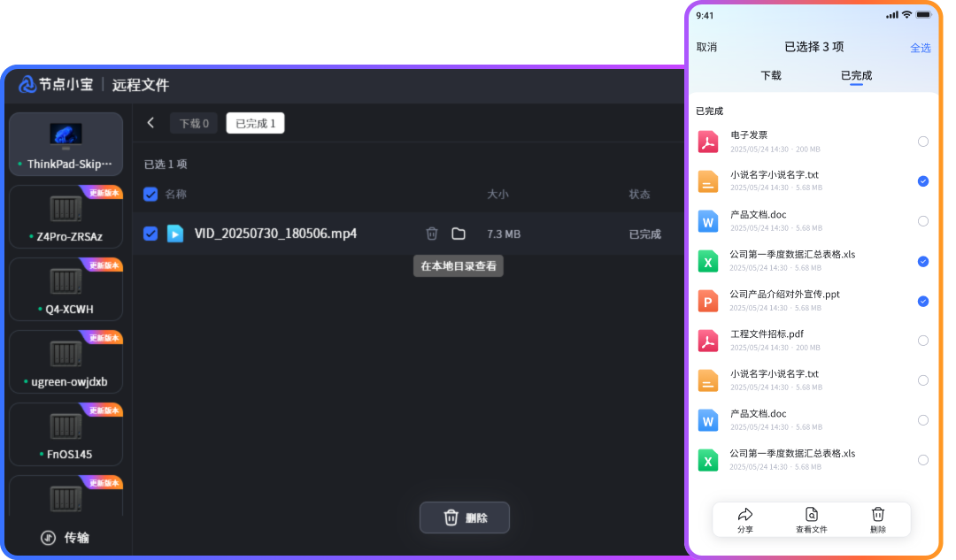The width and height of the screenshot is (956, 560).
Task: Select the circle toggle next to 电子发票
Action: point(923,142)
